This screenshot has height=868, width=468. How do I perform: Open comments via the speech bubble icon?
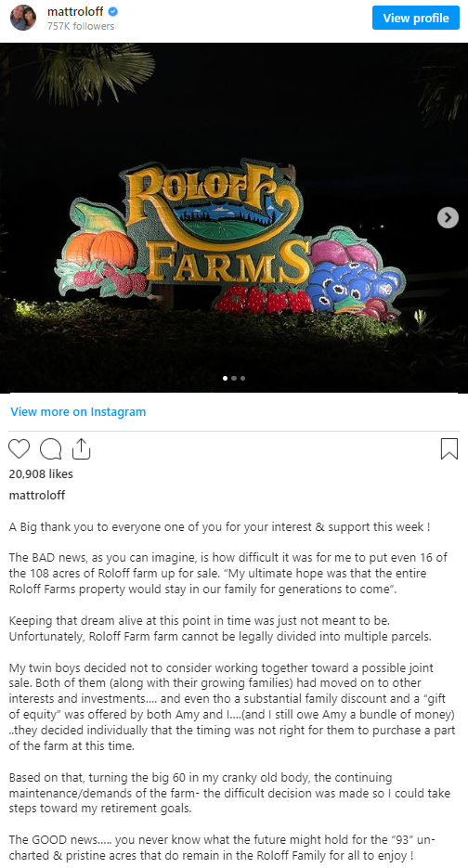coord(50,449)
